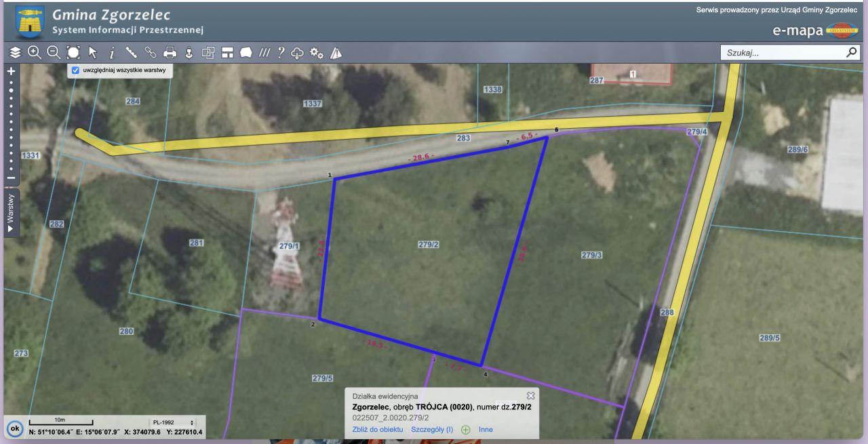Image resolution: width=868 pixels, height=444 pixels.
Task: Close the Działka ewidencyjna popup
Action: click(x=531, y=395)
